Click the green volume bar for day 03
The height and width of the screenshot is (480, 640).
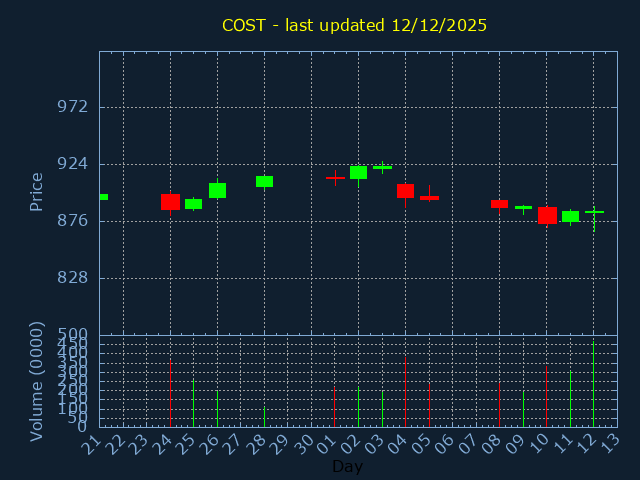382,409
